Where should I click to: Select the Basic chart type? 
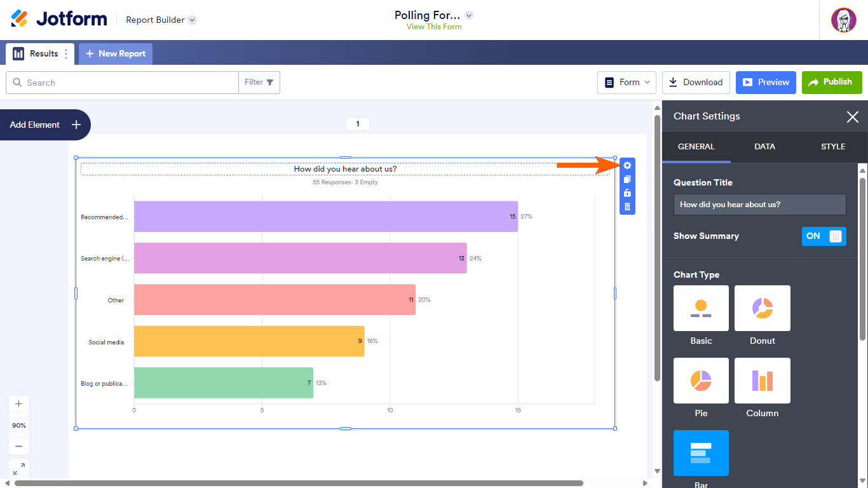coord(701,308)
